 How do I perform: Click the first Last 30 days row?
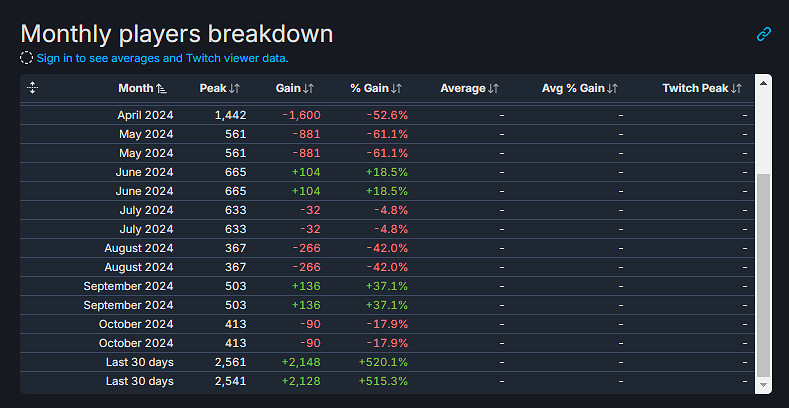140,362
